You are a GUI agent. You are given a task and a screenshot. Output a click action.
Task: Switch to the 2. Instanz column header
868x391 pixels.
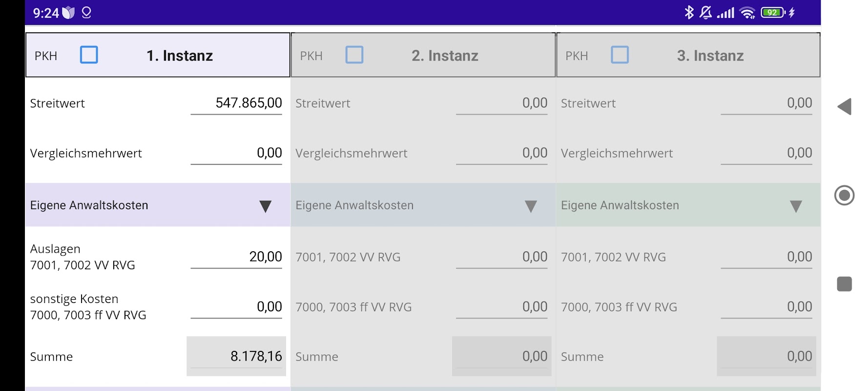[445, 56]
